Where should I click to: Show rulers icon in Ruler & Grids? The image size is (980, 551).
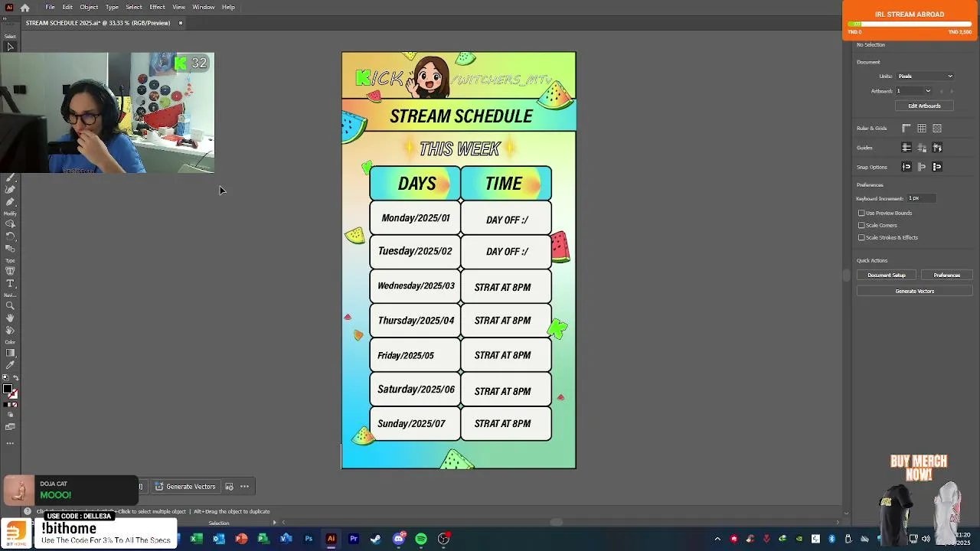(x=906, y=129)
